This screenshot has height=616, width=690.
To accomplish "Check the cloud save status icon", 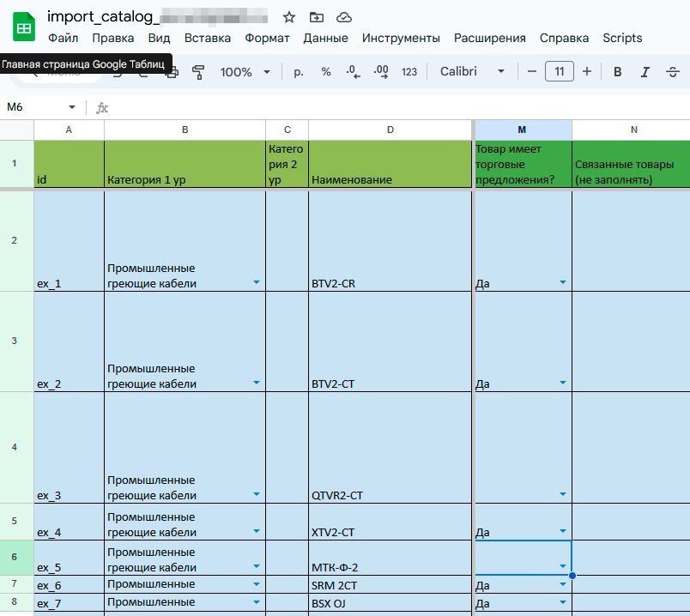I will 344,17.
